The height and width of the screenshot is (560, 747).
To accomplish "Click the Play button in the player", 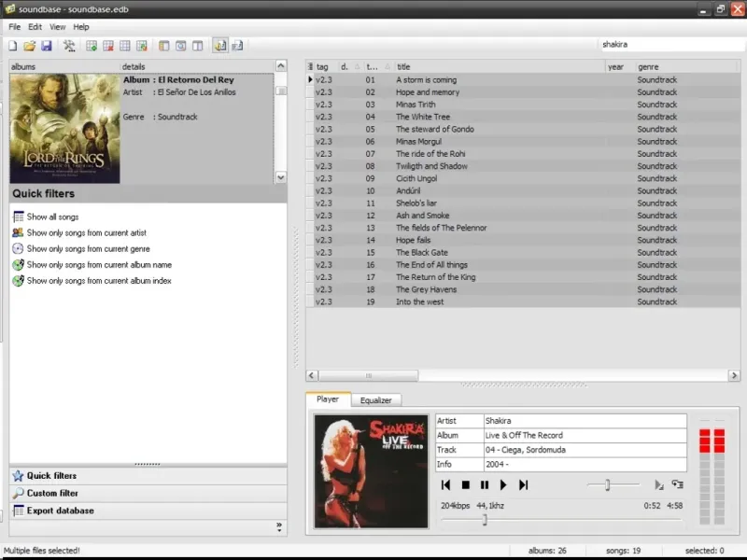I will click(503, 484).
